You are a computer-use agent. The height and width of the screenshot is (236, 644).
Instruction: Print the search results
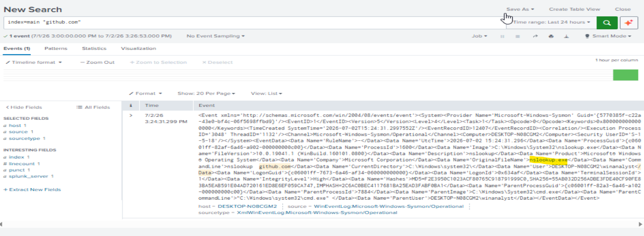(551, 36)
